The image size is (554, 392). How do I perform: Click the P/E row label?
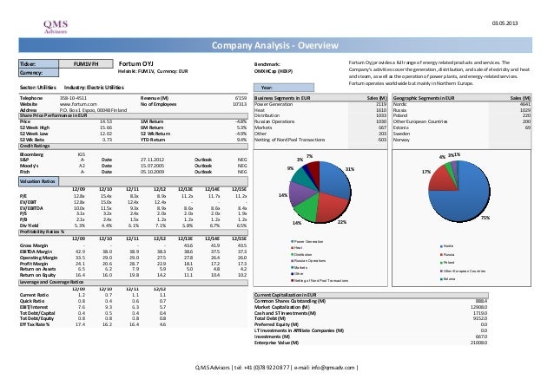pyautogui.click(x=23, y=196)
